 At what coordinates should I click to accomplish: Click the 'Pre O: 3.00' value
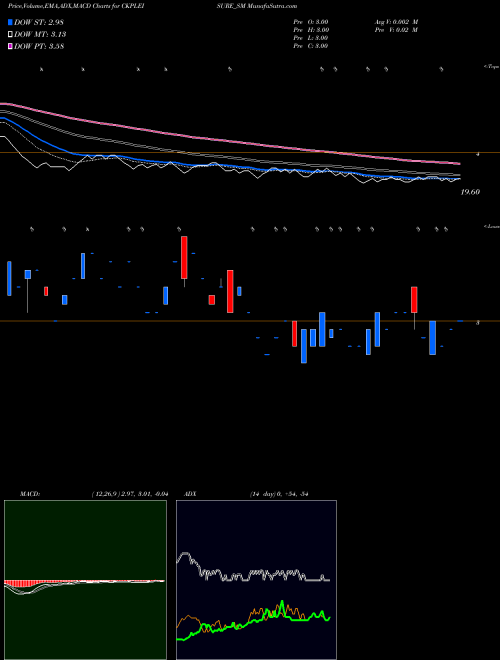coord(311,22)
